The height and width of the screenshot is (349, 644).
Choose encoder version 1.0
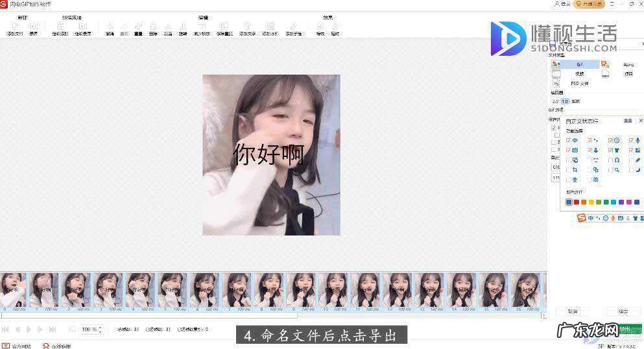[x=565, y=101]
